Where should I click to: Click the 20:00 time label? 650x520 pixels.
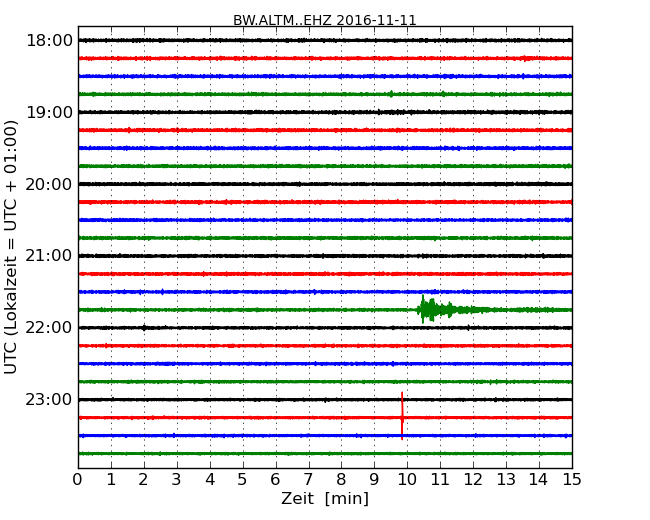pyautogui.click(x=49, y=184)
